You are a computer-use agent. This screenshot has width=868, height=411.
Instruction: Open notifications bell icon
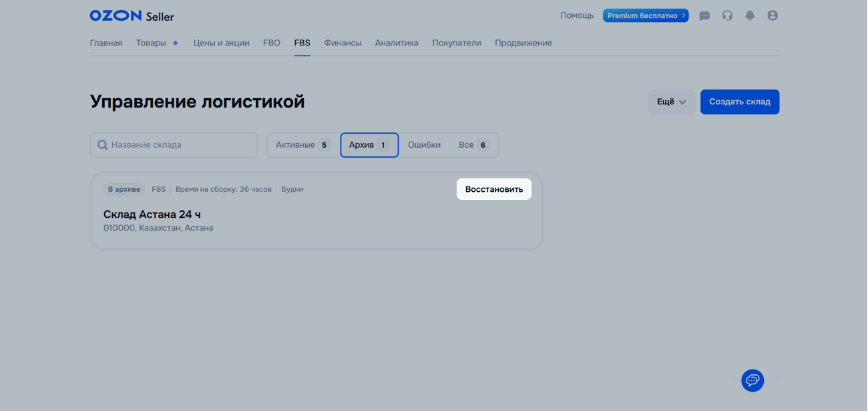tap(750, 15)
